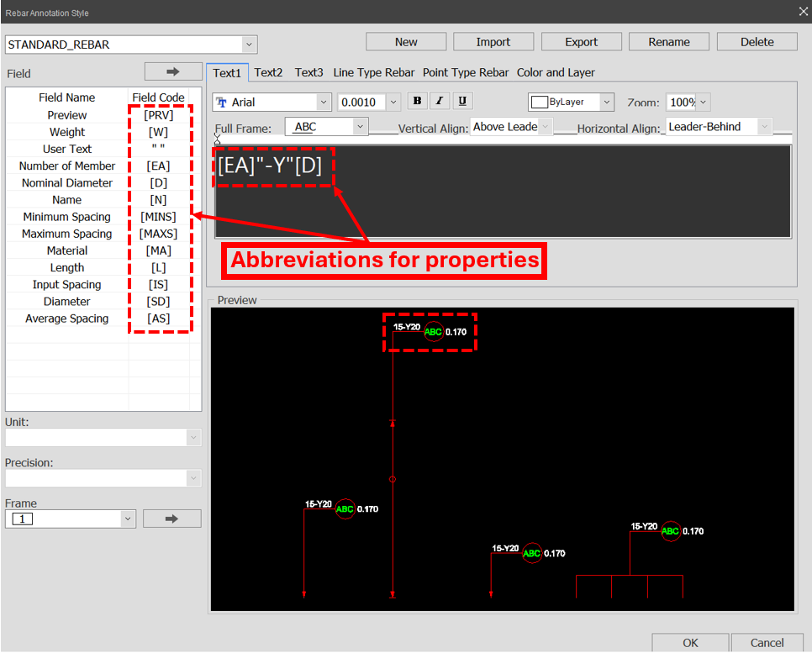Expand the Full Frame ABC dropdown
812x653 pixels.
coord(360,127)
